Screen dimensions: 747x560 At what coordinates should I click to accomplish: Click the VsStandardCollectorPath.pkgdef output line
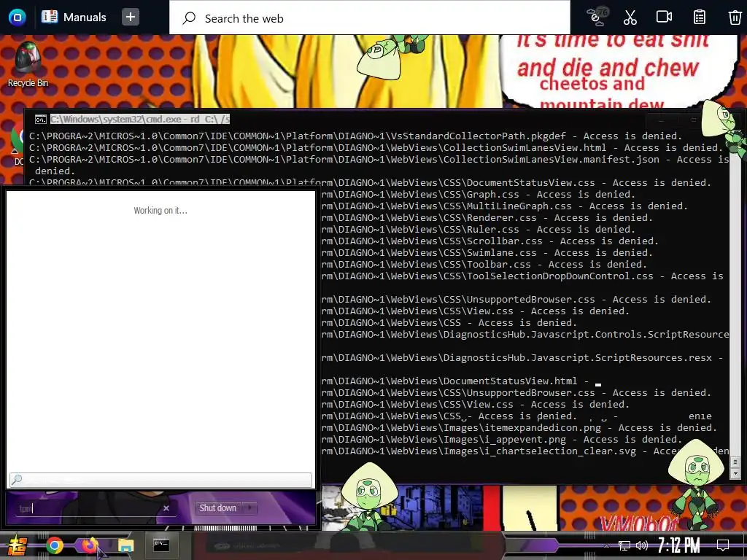click(x=355, y=136)
